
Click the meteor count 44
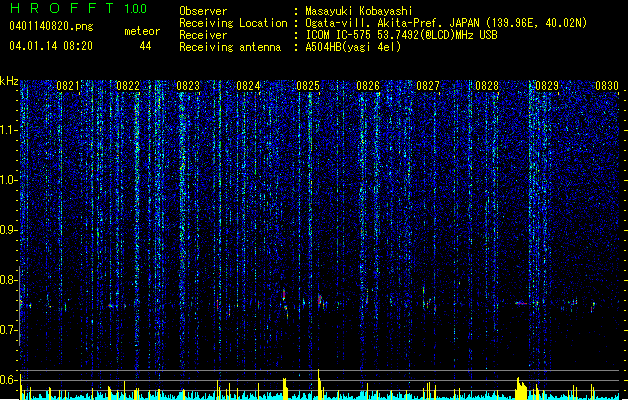click(145, 46)
